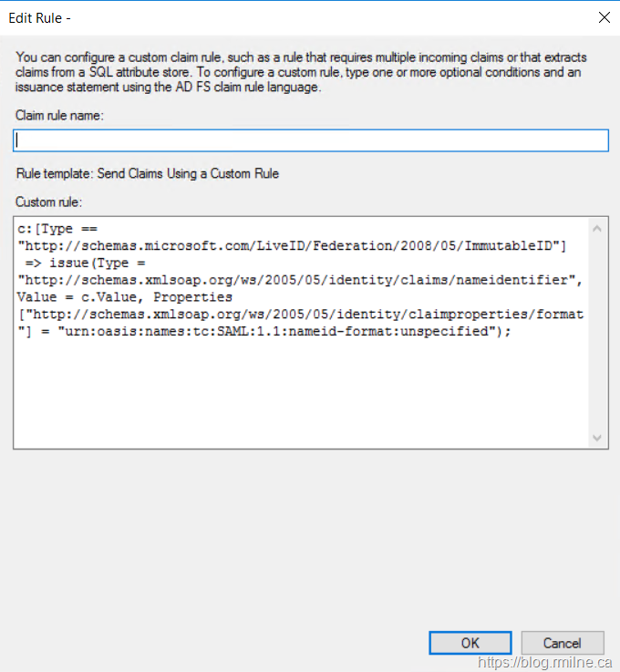620x672 pixels.
Task: Click the Claim rule name input field
Action: point(310,140)
